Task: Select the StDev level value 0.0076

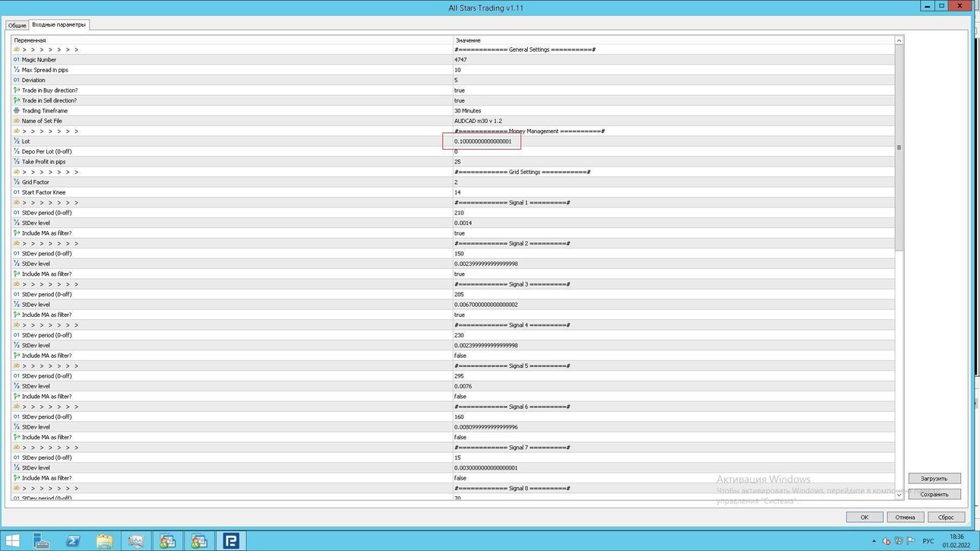Action: pos(463,386)
